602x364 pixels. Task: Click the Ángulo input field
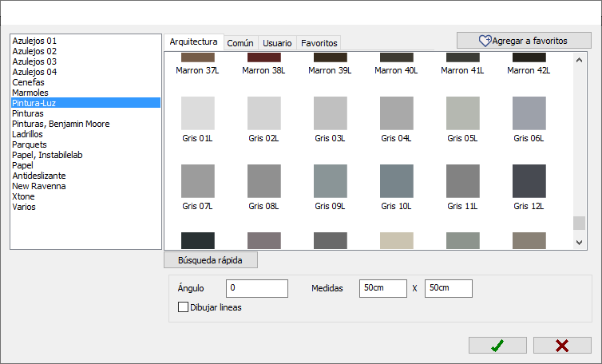coord(257,288)
